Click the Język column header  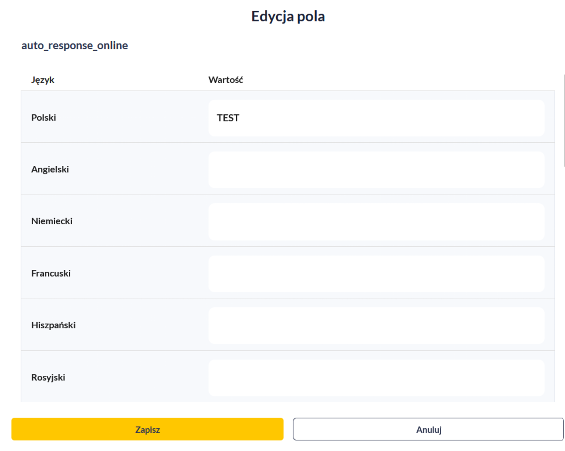coord(43,80)
